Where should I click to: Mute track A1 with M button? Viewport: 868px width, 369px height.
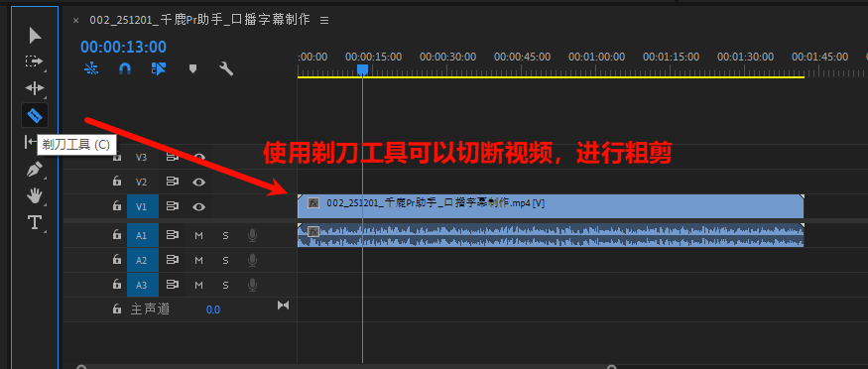198,236
